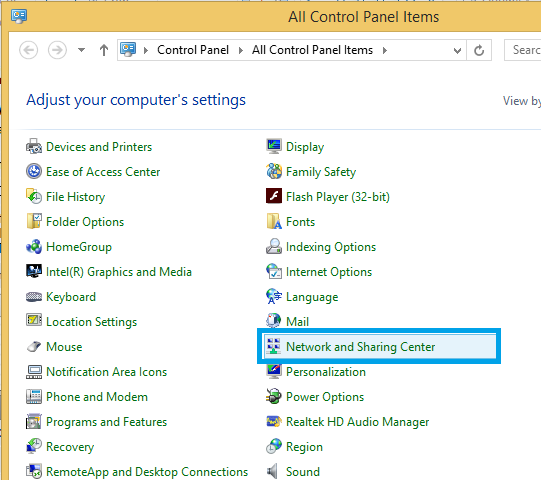Open the Realtek HD Audio Manager icon

click(x=274, y=421)
